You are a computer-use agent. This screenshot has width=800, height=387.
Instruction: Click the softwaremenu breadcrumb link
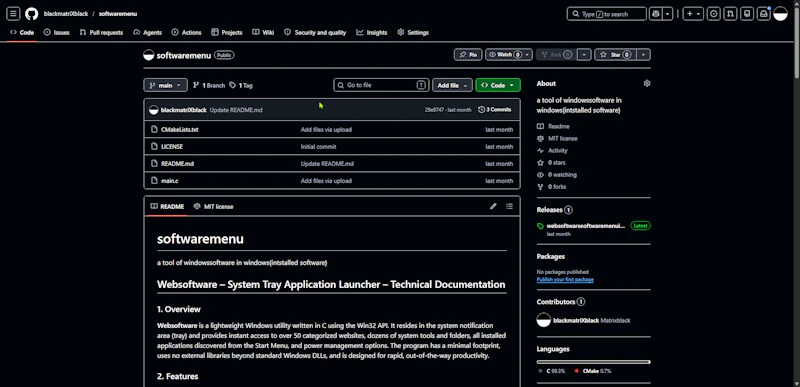[118, 14]
